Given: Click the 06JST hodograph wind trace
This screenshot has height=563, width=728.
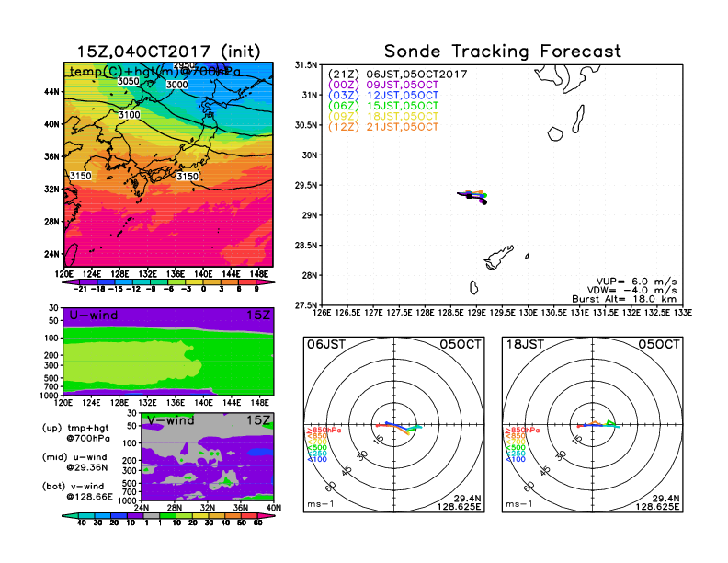Looking at the screenshot, I should click(399, 427).
